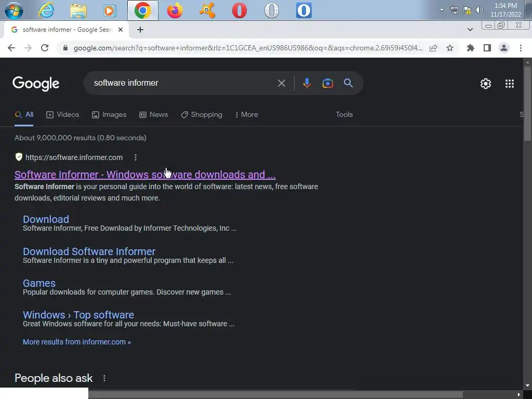This screenshot has width=532, height=399.
Task: Click the vertical scrollbar thumb
Action: [527, 103]
